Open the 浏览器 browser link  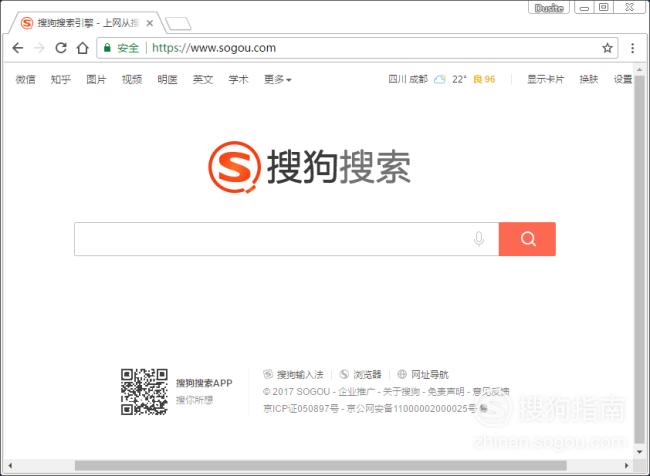click(x=361, y=374)
